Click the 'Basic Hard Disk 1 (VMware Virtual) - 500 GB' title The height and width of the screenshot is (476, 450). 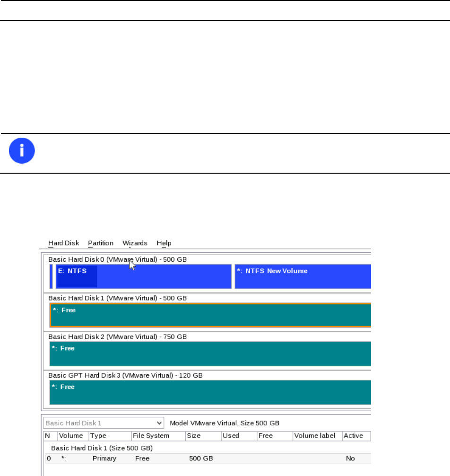(117, 298)
